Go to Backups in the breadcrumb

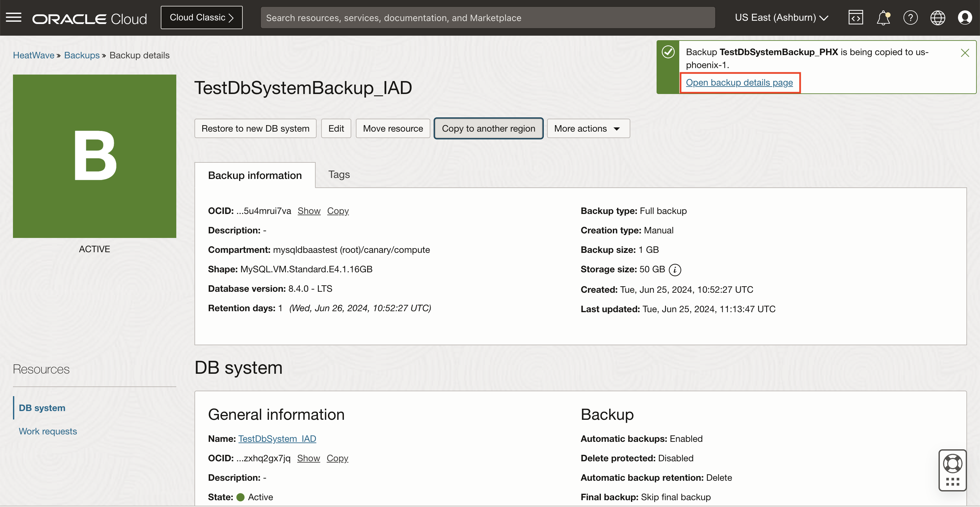pos(81,55)
